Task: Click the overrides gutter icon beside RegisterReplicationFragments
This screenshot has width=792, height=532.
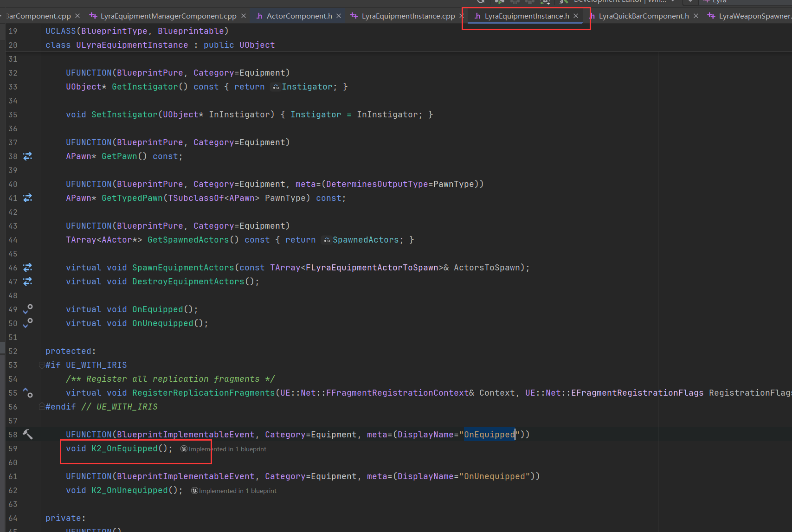Action: point(28,393)
